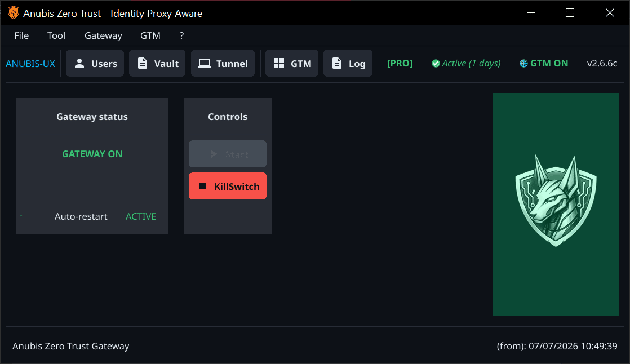Expand the GTM menu in menu bar
The image size is (630, 364).
pyautogui.click(x=150, y=35)
